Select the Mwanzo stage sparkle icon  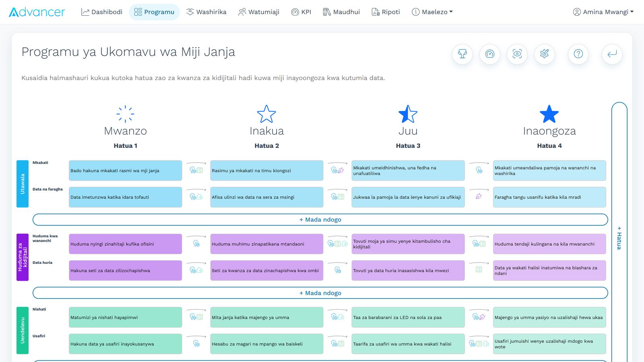coord(125,114)
